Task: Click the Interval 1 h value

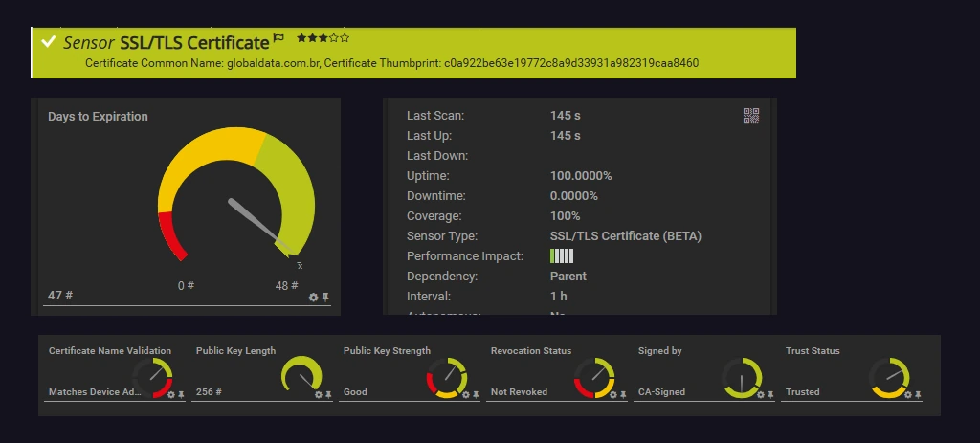Action: pyautogui.click(x=559, y=297)
